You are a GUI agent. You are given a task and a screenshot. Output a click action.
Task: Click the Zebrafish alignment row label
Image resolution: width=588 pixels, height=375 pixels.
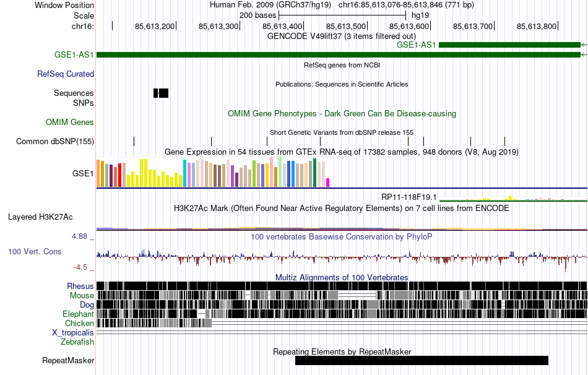click(77, 342)
